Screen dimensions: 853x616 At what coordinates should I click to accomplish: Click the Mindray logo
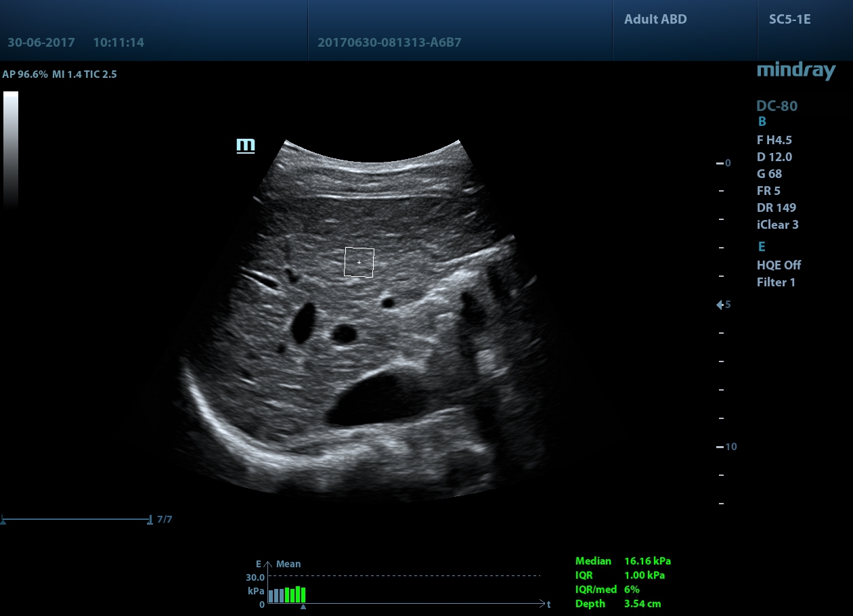[795, 70]
